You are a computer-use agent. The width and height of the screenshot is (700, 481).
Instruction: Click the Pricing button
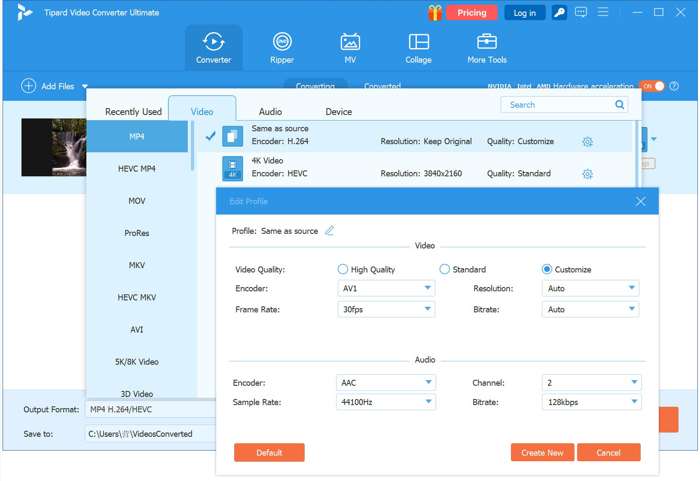pyautogui.click(x=471, y=13)
